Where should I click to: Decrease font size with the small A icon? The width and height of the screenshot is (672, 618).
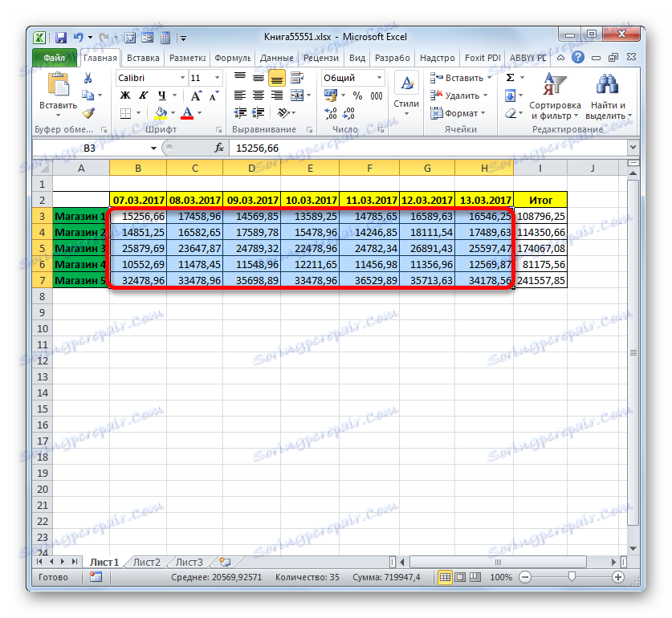pos(214,96)
